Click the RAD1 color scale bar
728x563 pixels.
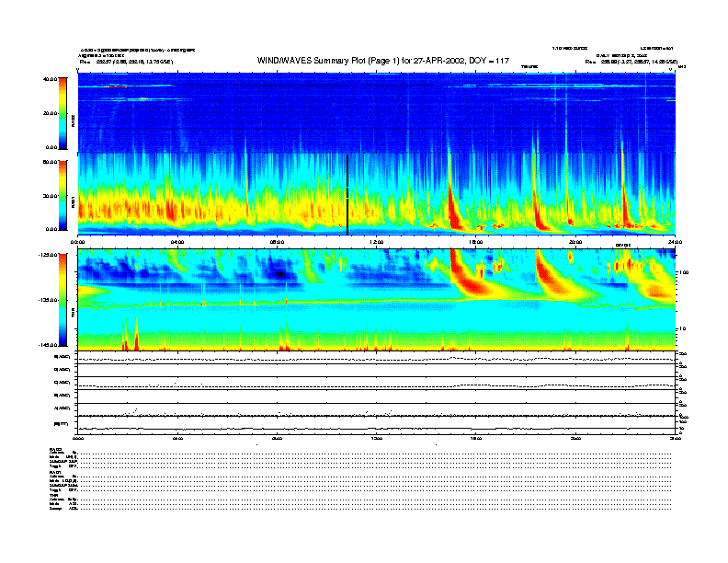coord(63,196)
